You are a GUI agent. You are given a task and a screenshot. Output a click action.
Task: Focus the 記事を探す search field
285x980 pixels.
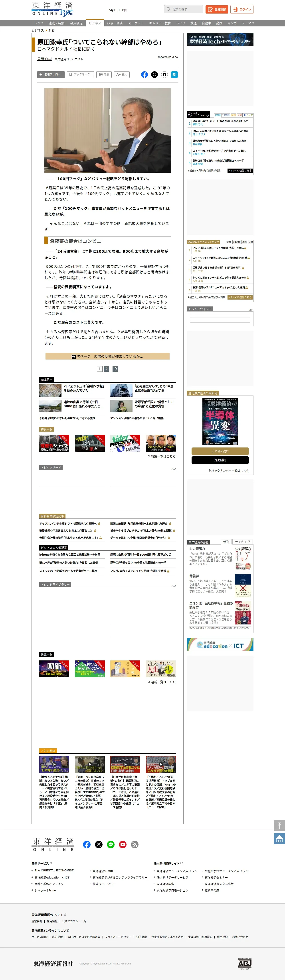(x=184, y=9)
